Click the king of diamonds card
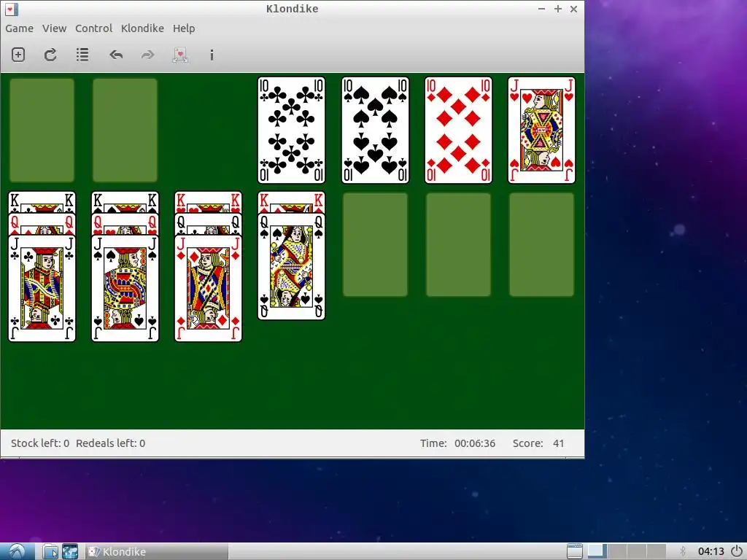Viewport: 747px width, 560px height. coord(292,202)
